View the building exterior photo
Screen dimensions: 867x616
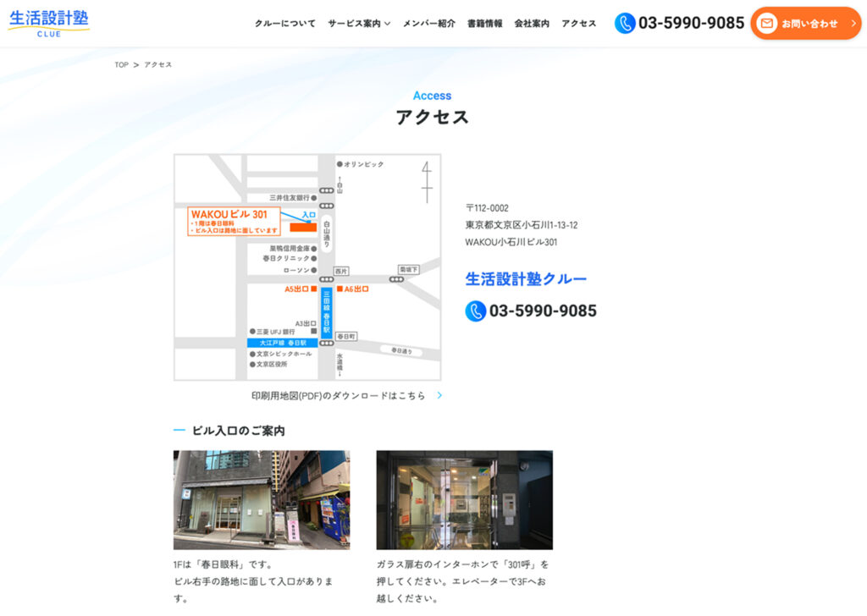(x=262, y=500)
